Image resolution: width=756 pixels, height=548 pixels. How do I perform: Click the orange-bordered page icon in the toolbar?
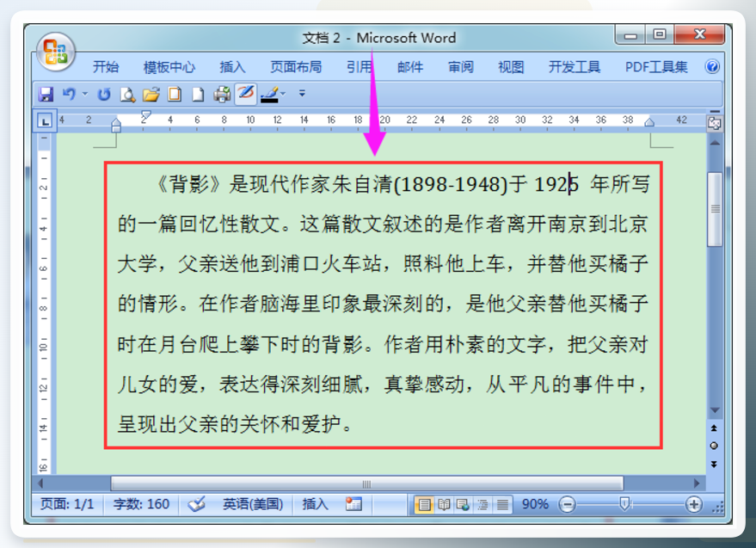175,94
